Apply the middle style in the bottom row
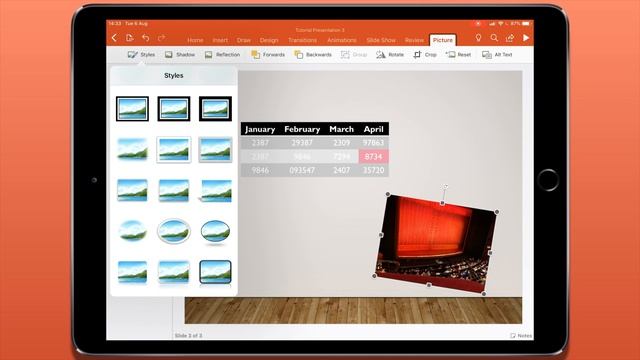This screenshot has height=360, width=640. (174, 272)
